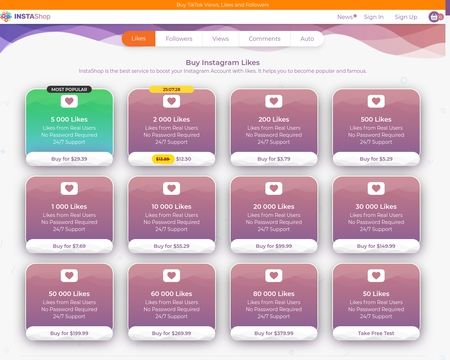This screenshot has height=360, width=450.
Task: Click the "10 000 Likes" card title
Action: pos(171,207)
